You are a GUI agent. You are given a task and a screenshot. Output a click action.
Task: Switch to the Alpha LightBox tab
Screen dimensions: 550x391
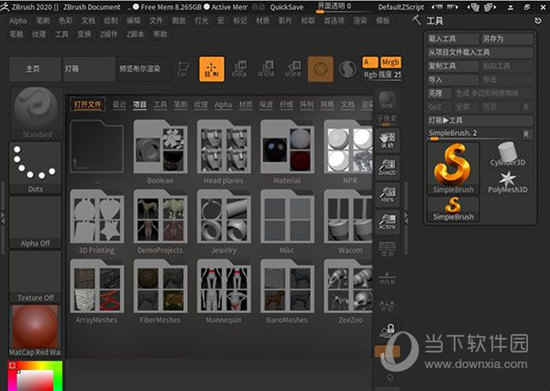(223, 104)
